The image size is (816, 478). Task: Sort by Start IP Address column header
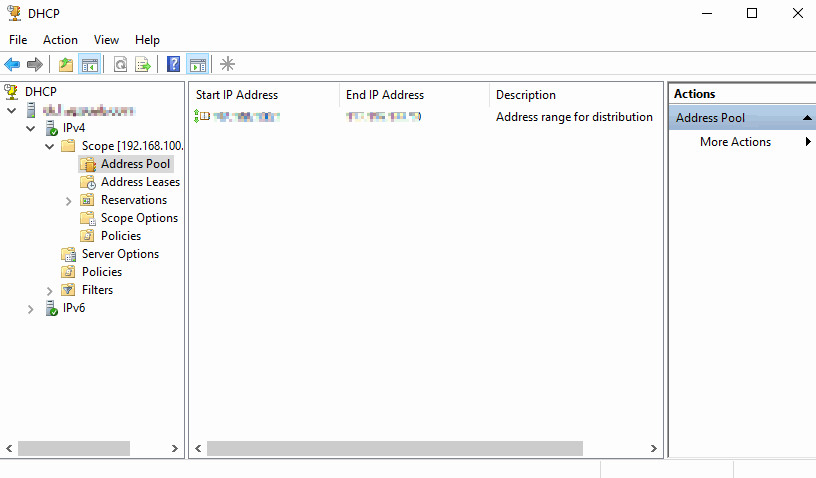[x=237, y=95]
